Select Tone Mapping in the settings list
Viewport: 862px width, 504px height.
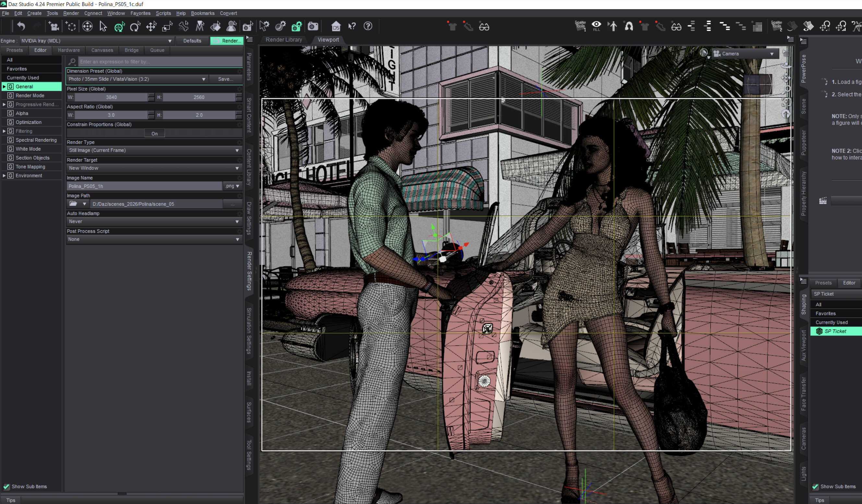tap(30, 167)
